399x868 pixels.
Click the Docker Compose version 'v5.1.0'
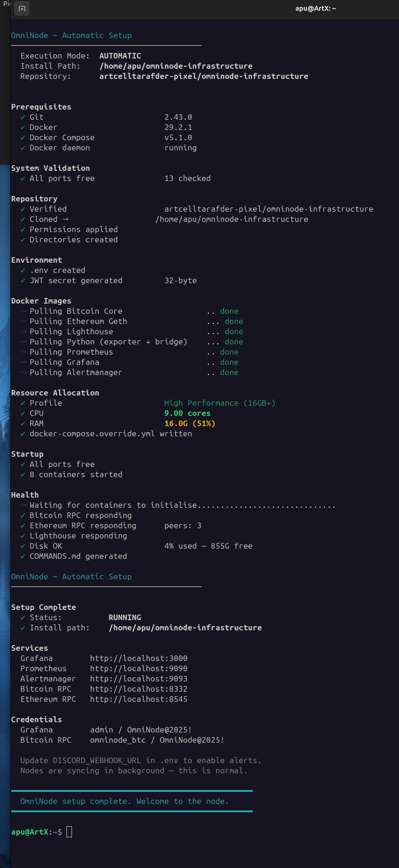[178, 137]
